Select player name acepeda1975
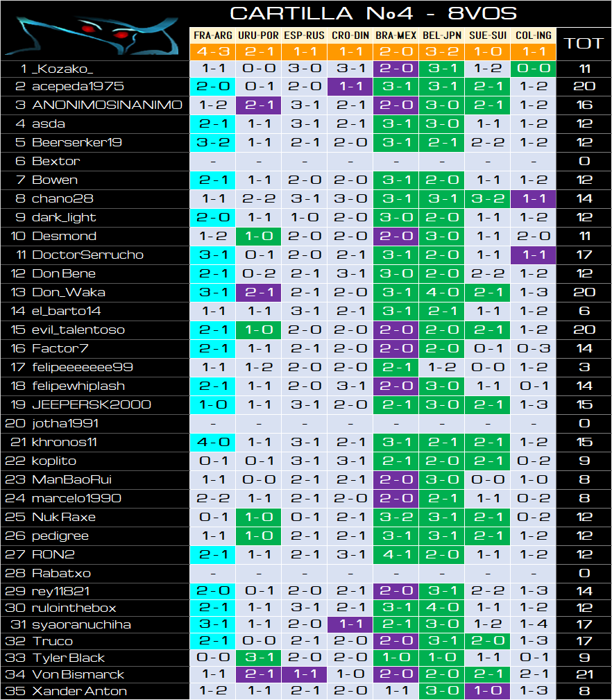Screen dimensions: 612x700 click(x=78, y=86)
